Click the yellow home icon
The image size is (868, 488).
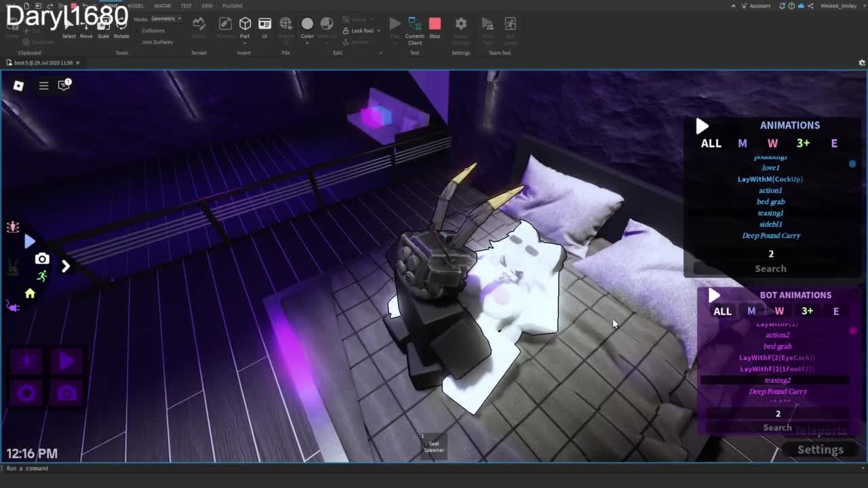pyautogui.click(x=30, y=293)
